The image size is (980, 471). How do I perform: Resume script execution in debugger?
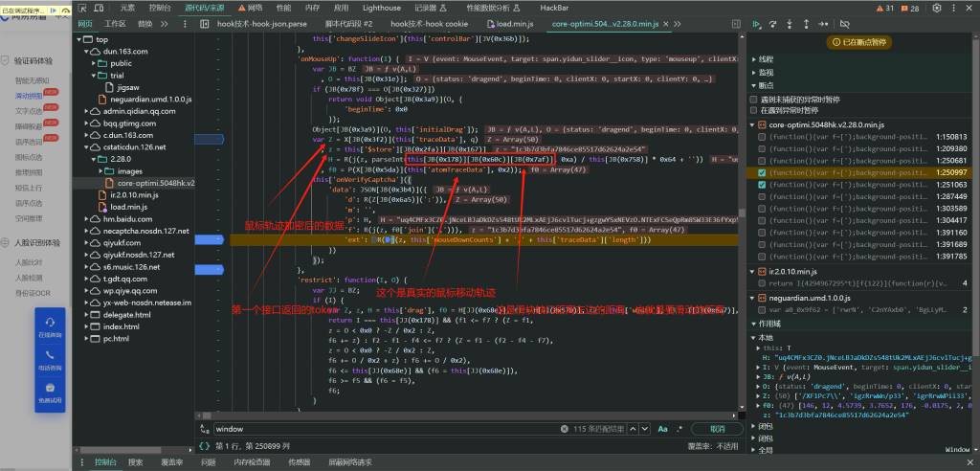tap(757, 23)
